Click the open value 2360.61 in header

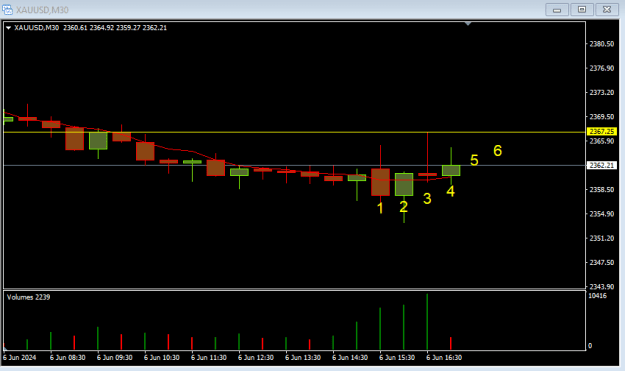(75, 28)
